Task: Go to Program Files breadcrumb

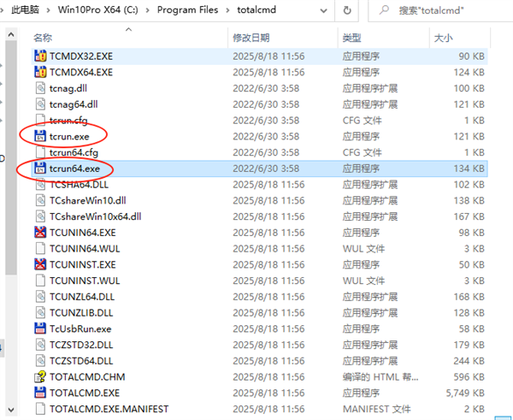Action: coord(187,9)
